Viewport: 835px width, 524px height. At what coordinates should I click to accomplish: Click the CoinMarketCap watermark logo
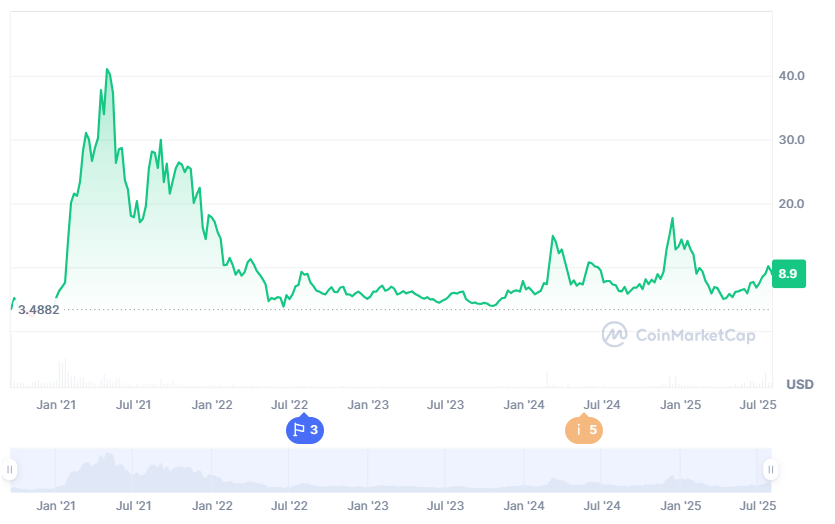[679, 334]
